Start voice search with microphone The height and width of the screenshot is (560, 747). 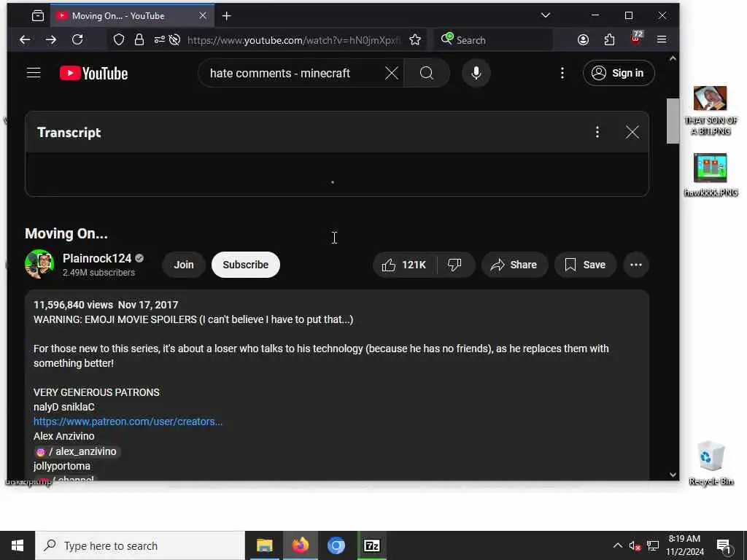coord(476,73)
